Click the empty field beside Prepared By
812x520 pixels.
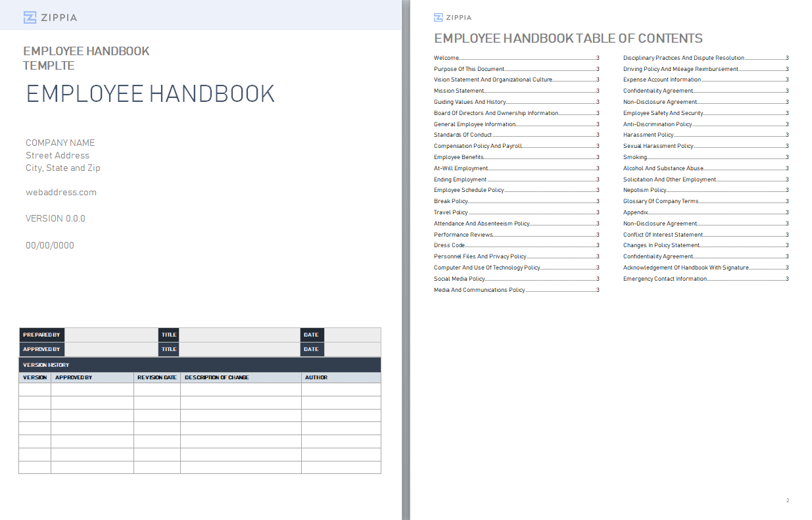pos(110,335)
